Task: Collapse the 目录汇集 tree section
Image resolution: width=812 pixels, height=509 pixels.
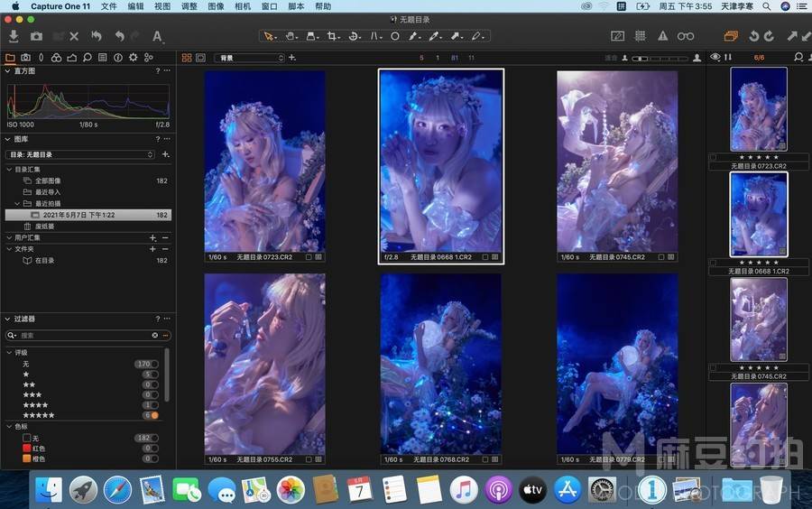Action: pyautogui.click(x=9, y=170)
